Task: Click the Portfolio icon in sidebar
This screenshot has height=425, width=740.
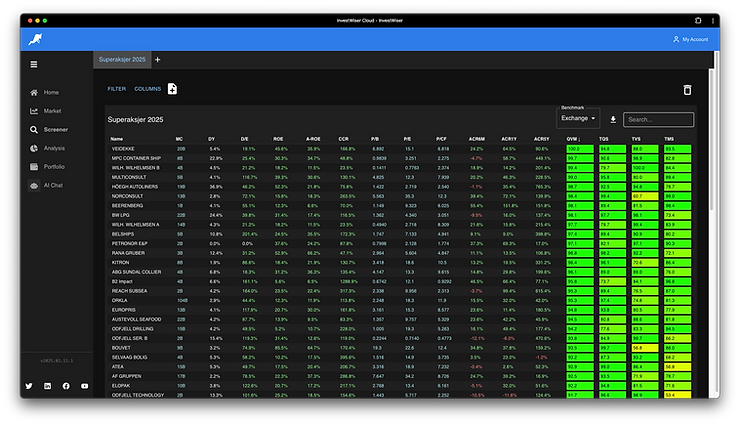Action: tap(34, 167)
